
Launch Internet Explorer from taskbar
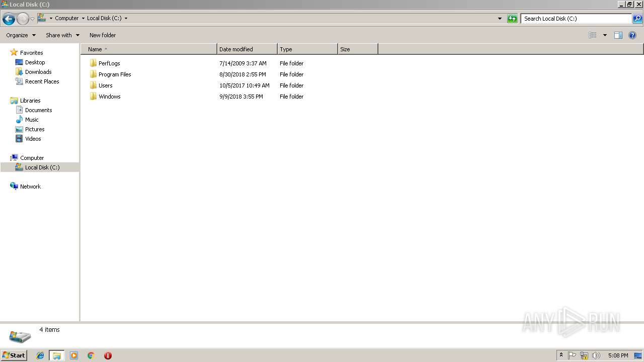(x=40, y=355)
